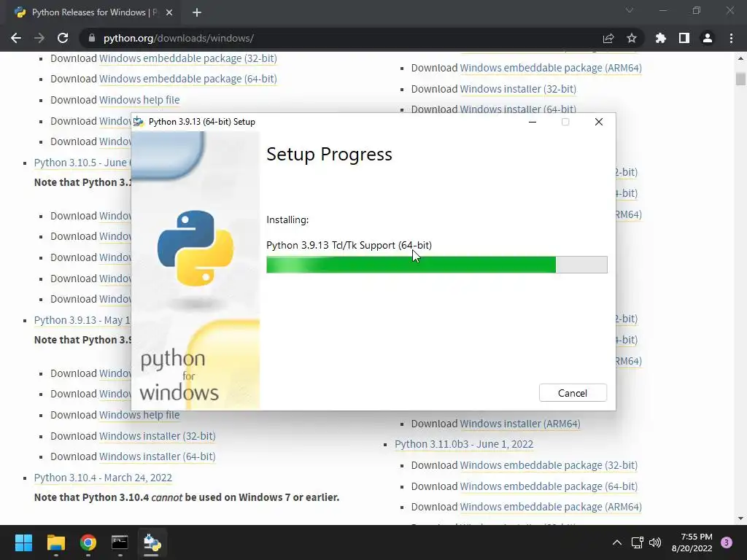Click the vertical scrollbar thumb
Screen dimensions: 747x560
[740, 79]
